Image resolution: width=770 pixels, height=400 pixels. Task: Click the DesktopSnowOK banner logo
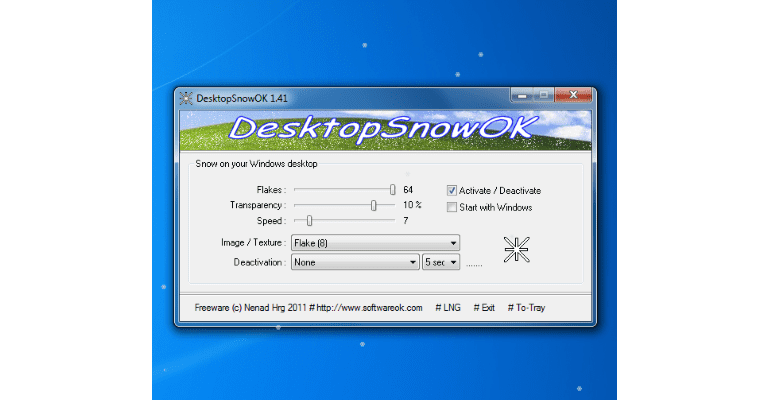pyautogui.click(x=385, y=129)
